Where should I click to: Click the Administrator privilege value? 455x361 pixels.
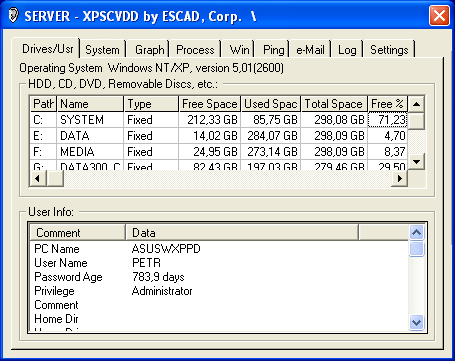coord(162,291)
